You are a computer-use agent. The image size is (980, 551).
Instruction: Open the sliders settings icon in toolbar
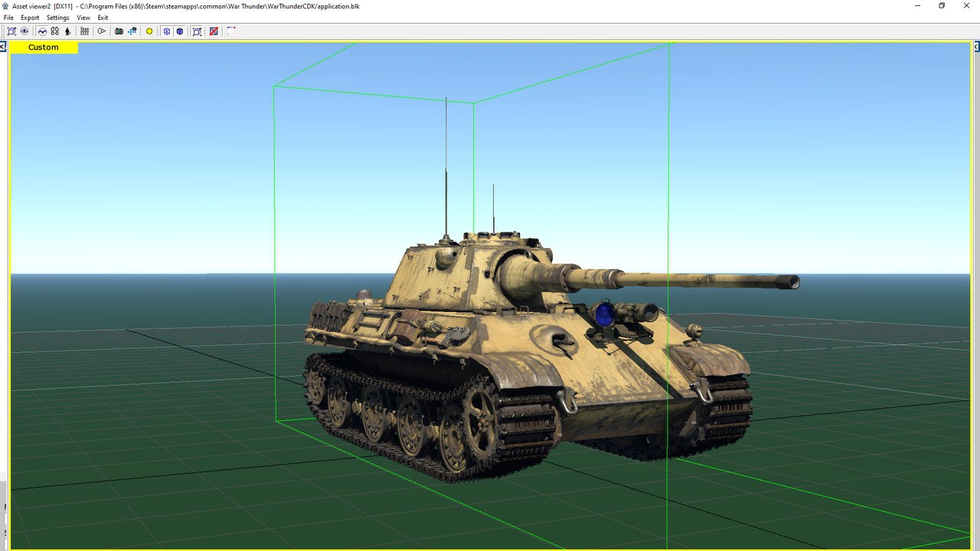tap(84, 31)
